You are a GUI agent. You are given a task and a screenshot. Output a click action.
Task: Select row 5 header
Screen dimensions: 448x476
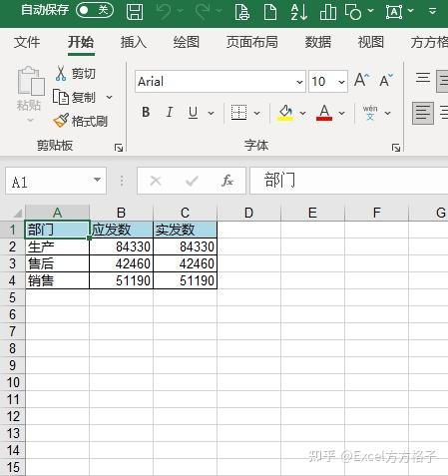[13, 297]
